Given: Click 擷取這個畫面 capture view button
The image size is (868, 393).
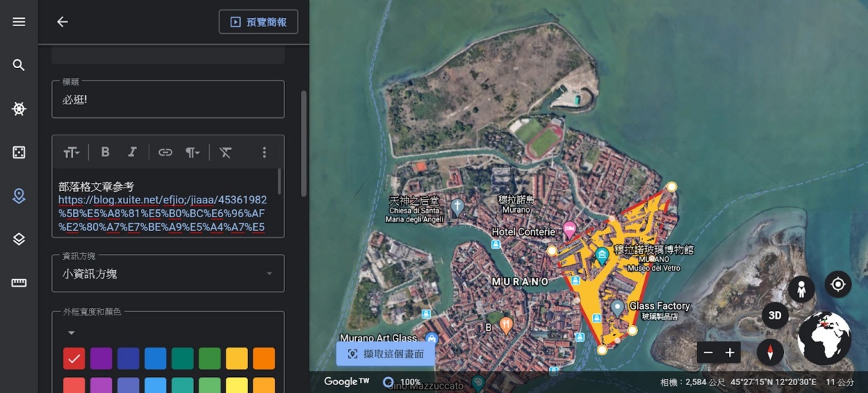Looking at the screenshot, I should (x=385, y=354).
